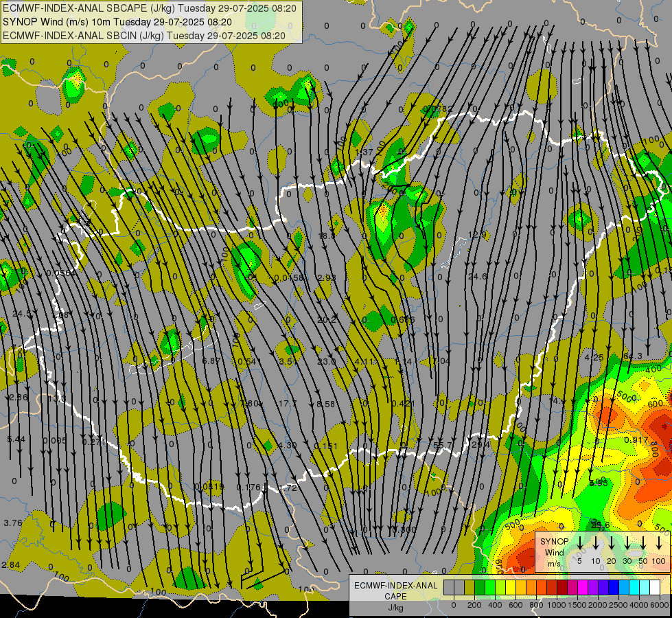Click the 17.7 value on the map
The width and height of the screenshot is (672, 618).
[287, 404]
